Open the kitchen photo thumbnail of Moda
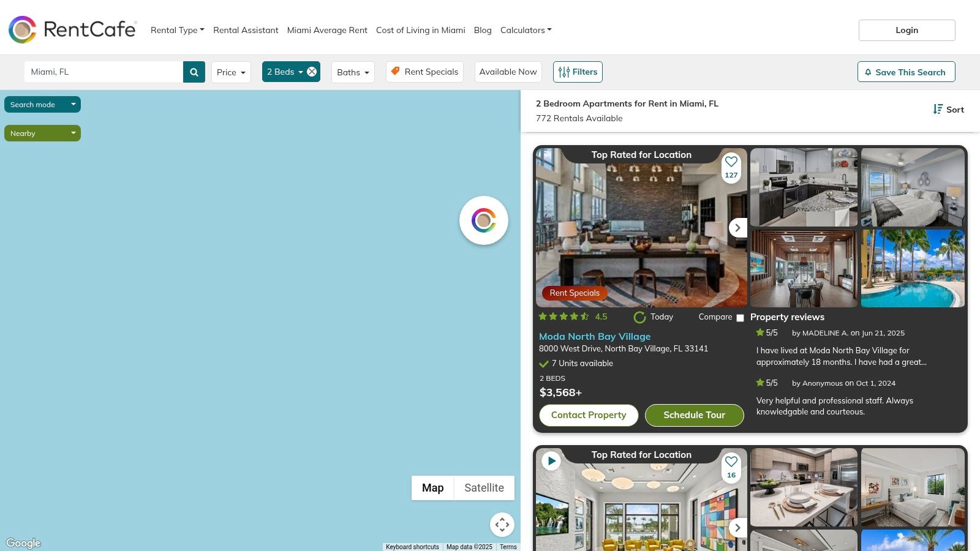Viewport: 980px width, 551px height. point(804,187)
